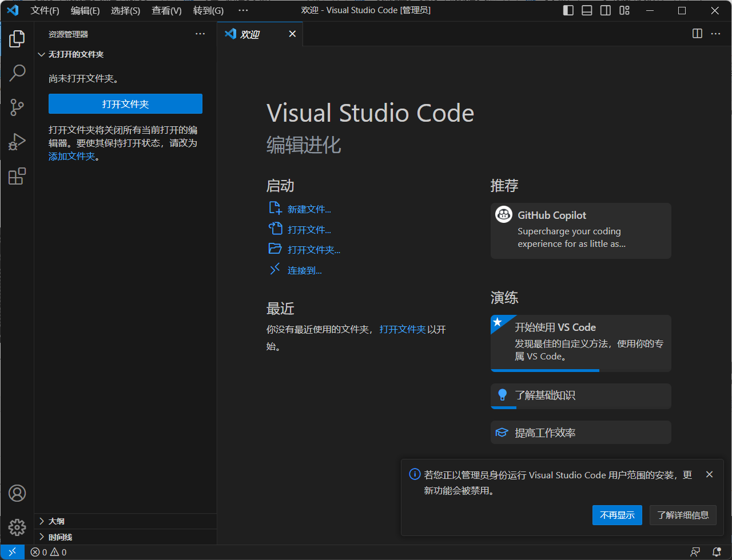Open the 了解基础知识 walkthrough

coord(580,396)
